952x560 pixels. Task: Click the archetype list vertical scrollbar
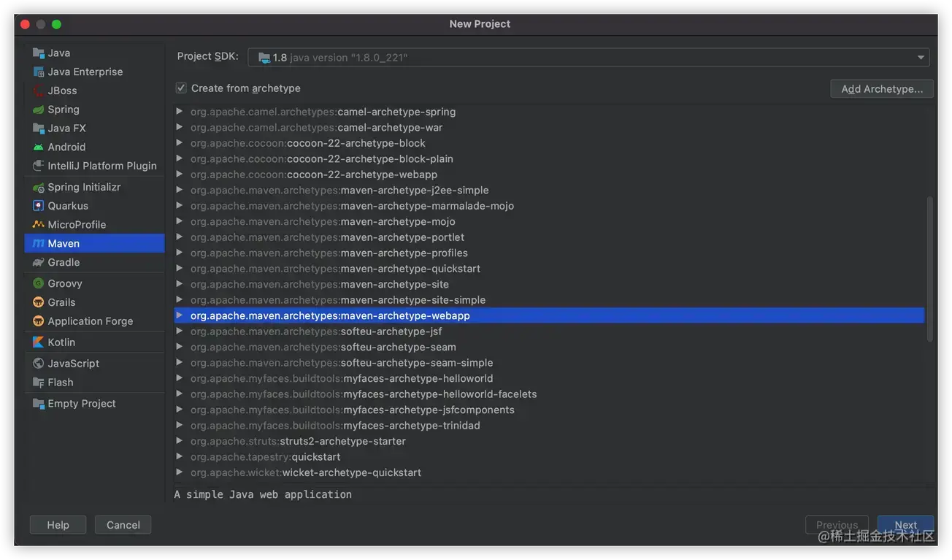click(929, 269)
